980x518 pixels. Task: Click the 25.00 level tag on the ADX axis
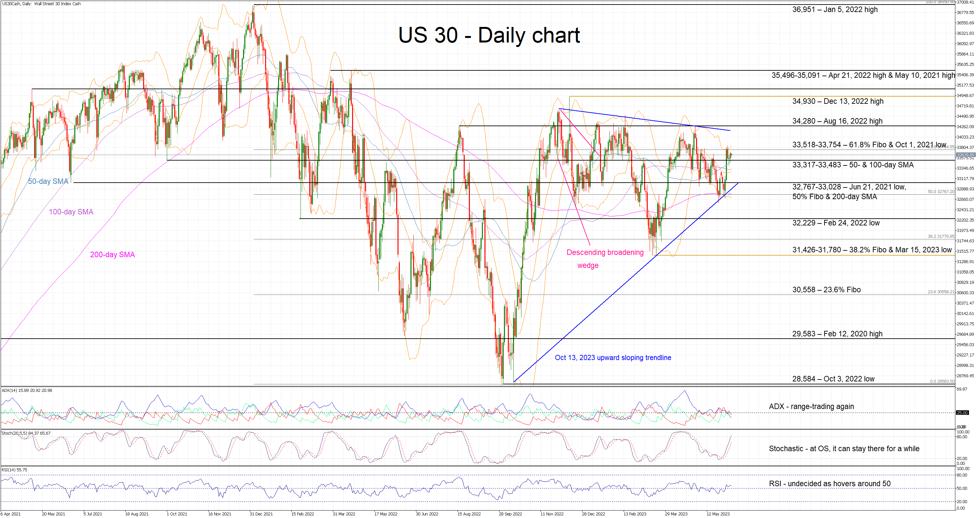pyautogui.click(x=962, y=413)
